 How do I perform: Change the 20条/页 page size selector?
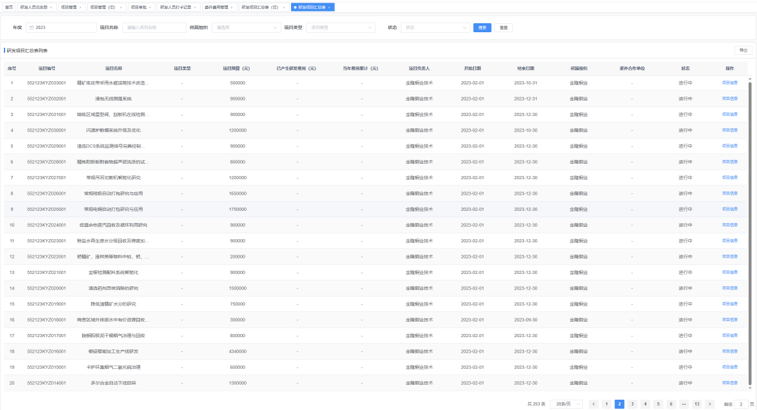[x=567, y=404]
